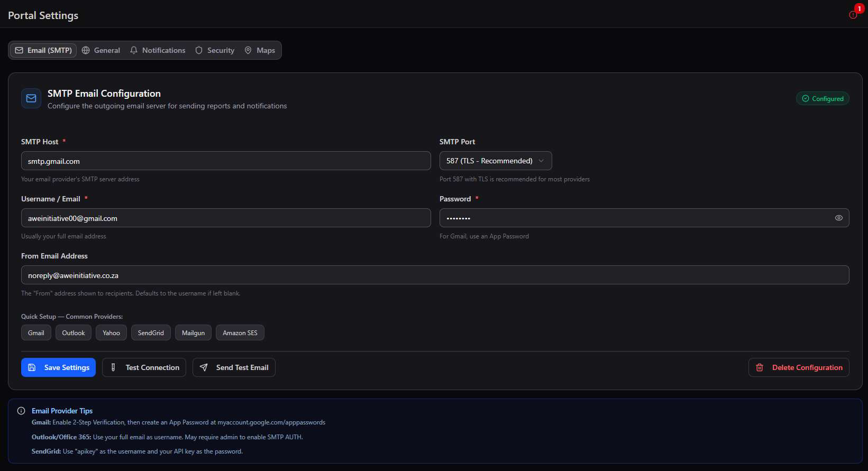
Task: Focus the From Email Address field
Action: click(435, 275)
